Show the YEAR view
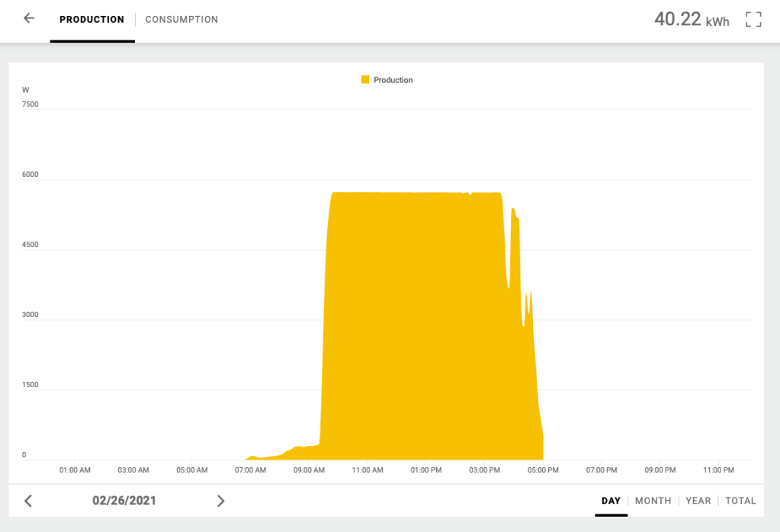Image resolution: width=780 pixels, height=532 pixels. click(x=698, y=501)
